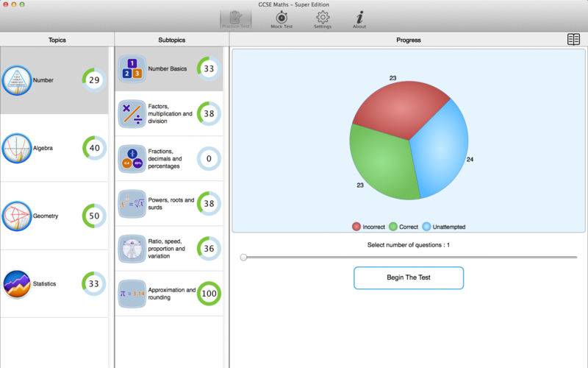Choose Approximation and rounding label
Screen dimensions: 588x368
[x=172, y=294]
